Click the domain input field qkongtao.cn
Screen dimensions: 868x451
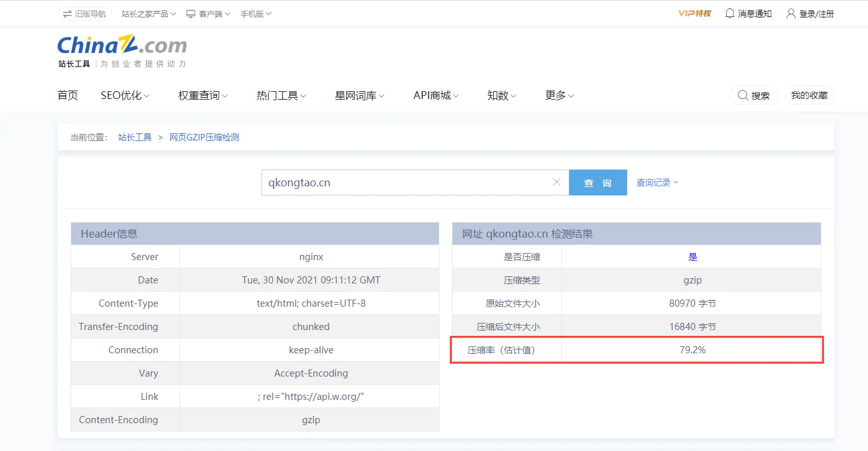click(415, 182)
